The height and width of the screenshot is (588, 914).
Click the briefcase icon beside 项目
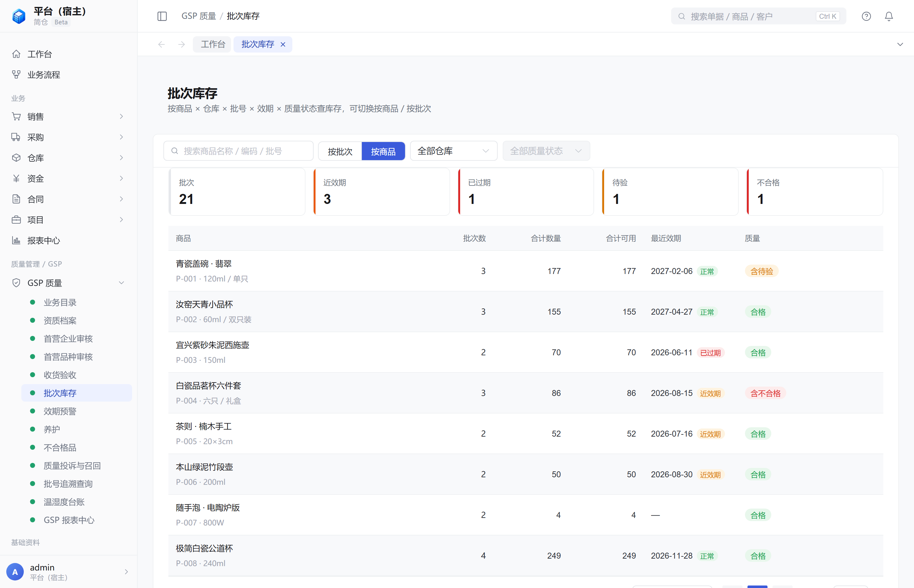(x=16, y=220)
